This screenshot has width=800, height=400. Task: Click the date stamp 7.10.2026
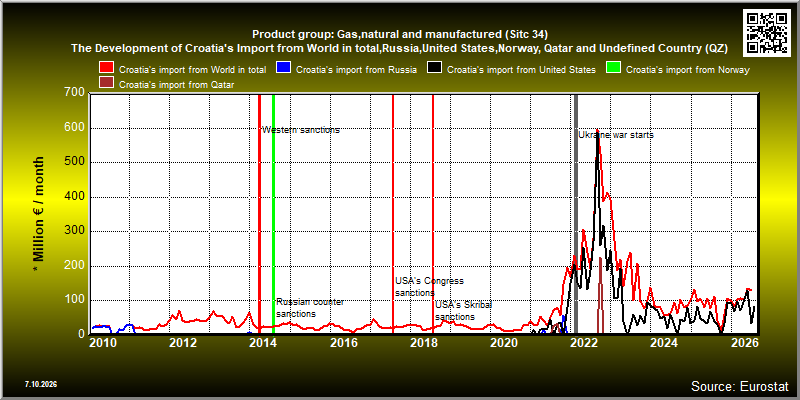coord(40,384)
